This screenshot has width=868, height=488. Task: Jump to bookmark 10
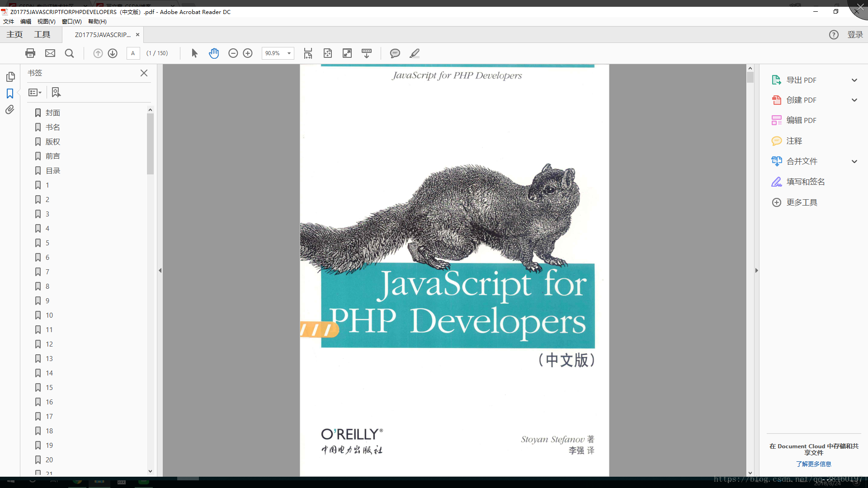click(49, 315)
